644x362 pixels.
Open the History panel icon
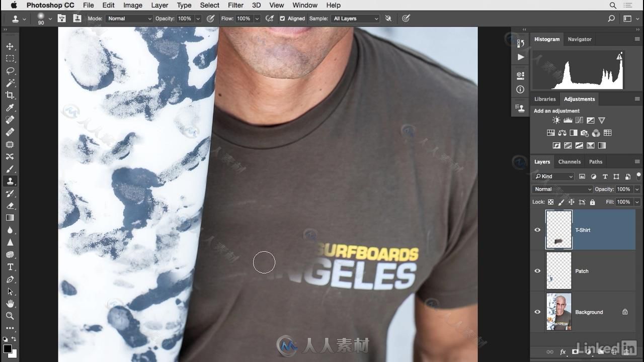click(x=520, y=43)
